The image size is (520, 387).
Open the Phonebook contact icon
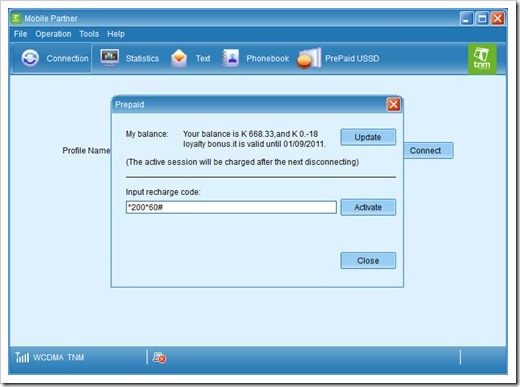pos(231,58)
